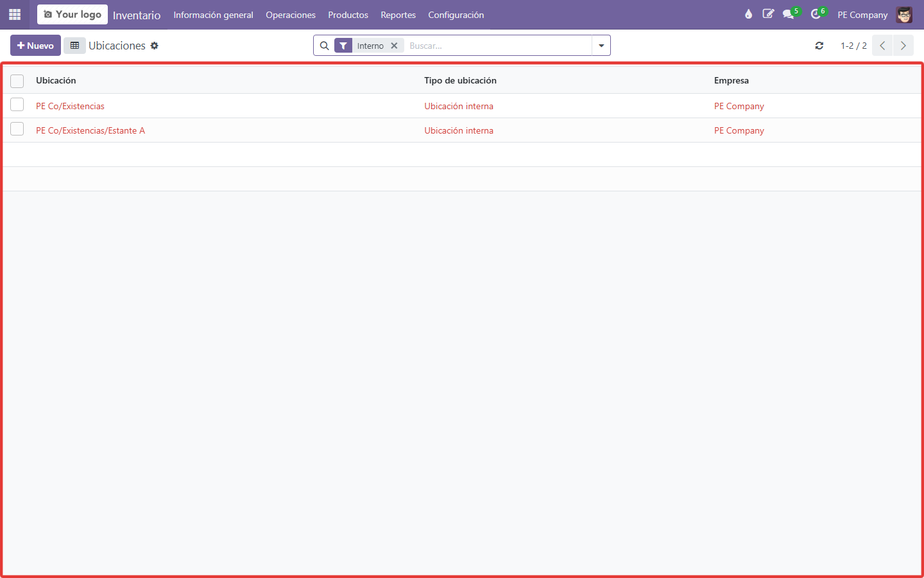
Task: Click the Interno filter label
Action: point(370,46)
